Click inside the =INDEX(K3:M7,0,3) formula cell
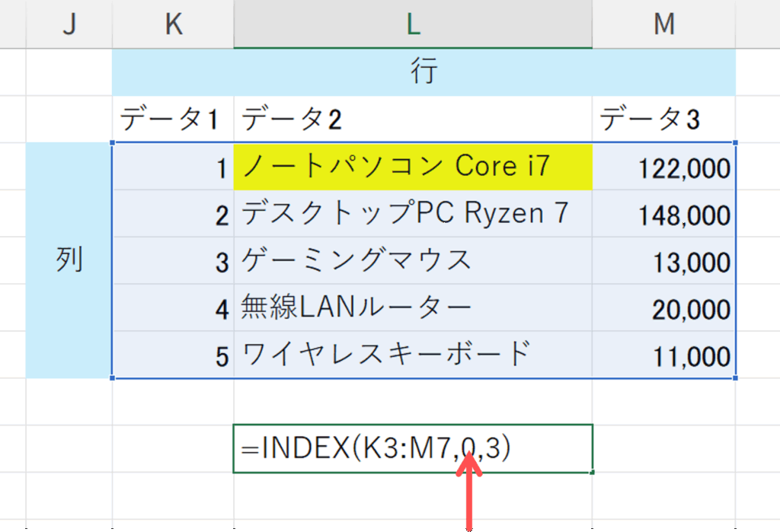This screenshot has height=532, width=780. click(412, 449)
